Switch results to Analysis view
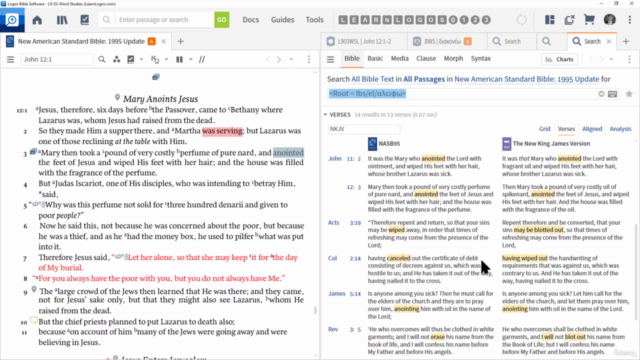 pos(620,129)
